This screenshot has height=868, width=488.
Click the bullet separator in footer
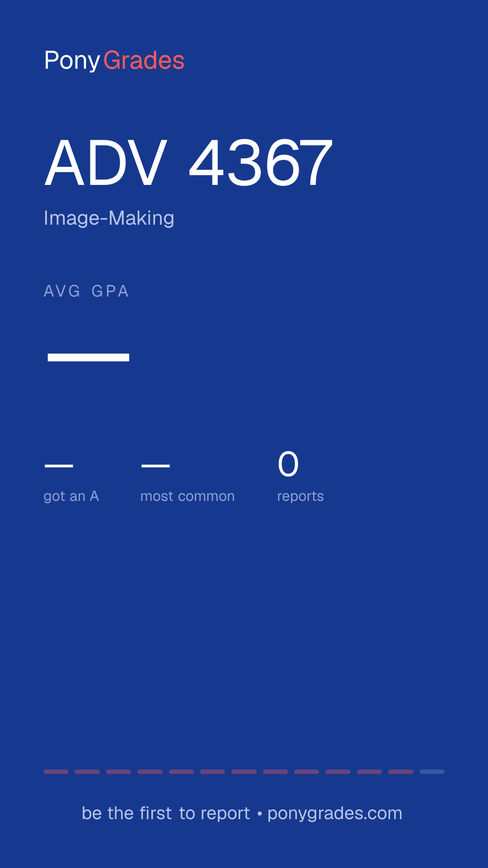(259, 814)
